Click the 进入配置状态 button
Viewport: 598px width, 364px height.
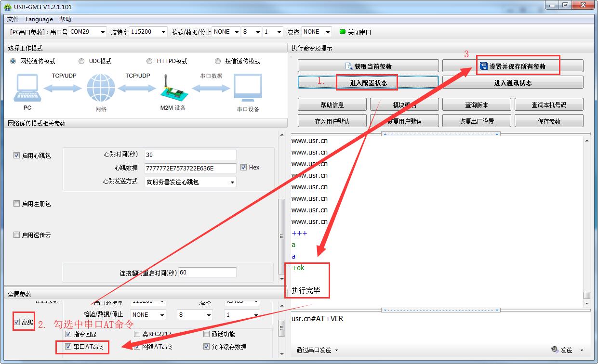pyautogui.click(x=368, y=83)
